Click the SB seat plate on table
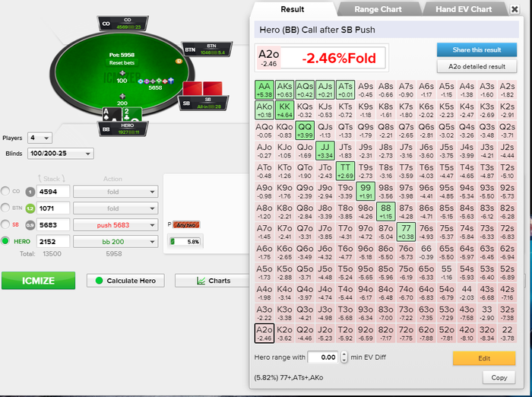The image size is (532, 397). coord(203,103)
